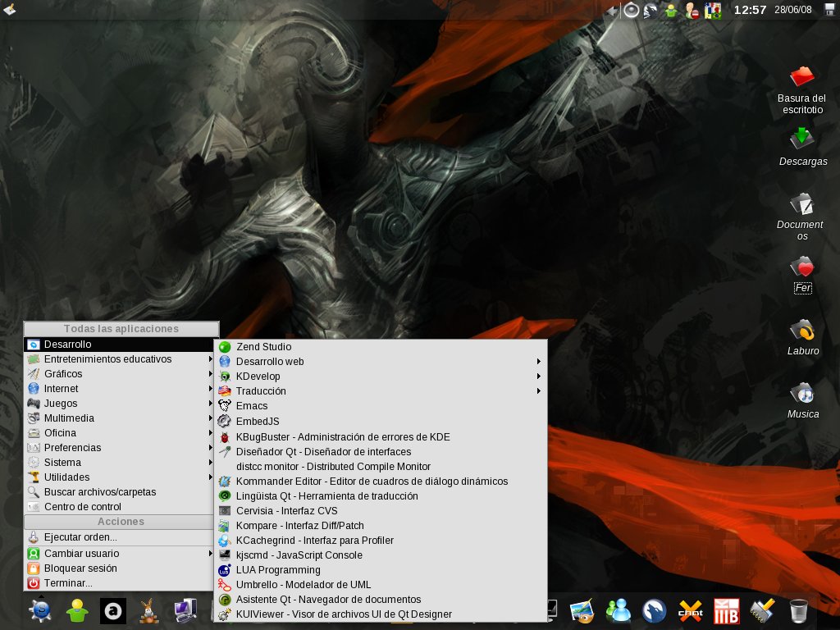Open Asistente Qt document browser
The height and width of the screenshot is (630, 840).
(381, 600)
